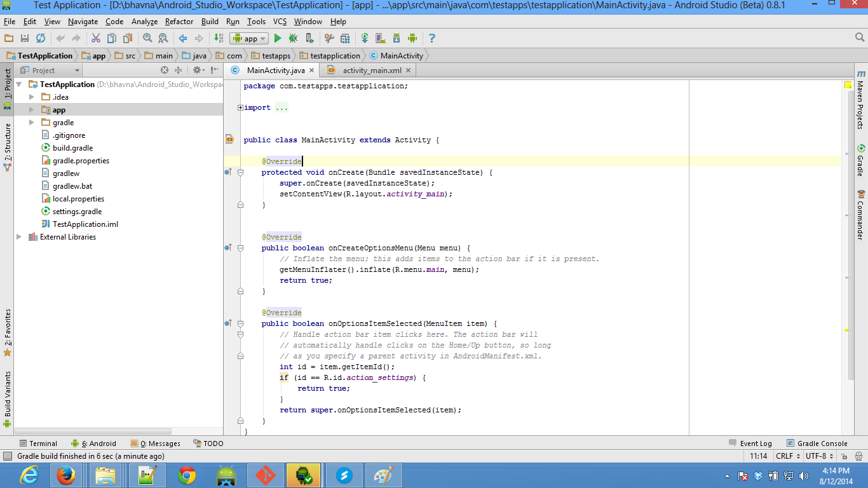Make the project using the binary-arrow icon
This screenshot has width=868, height=488.
tap(219, 39)
